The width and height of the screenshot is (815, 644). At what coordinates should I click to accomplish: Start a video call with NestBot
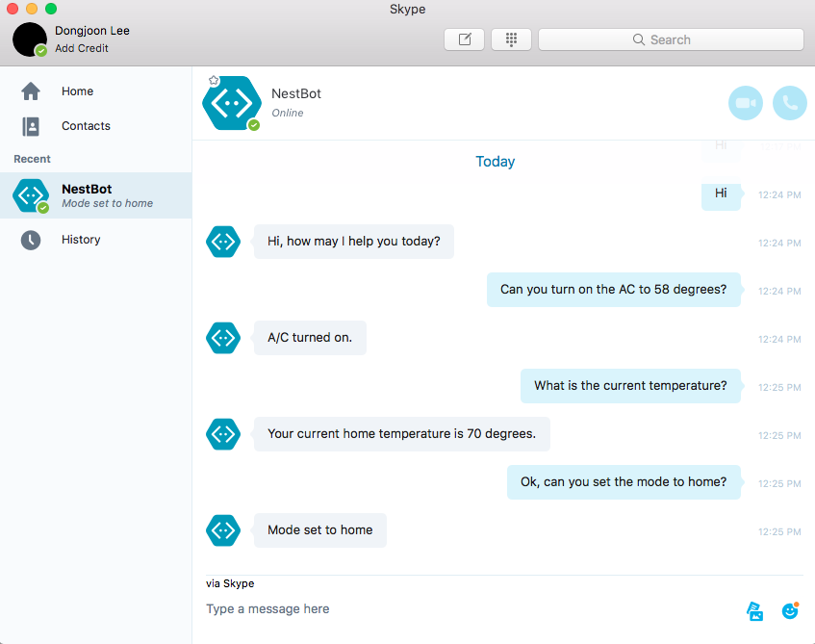point(746,103)
